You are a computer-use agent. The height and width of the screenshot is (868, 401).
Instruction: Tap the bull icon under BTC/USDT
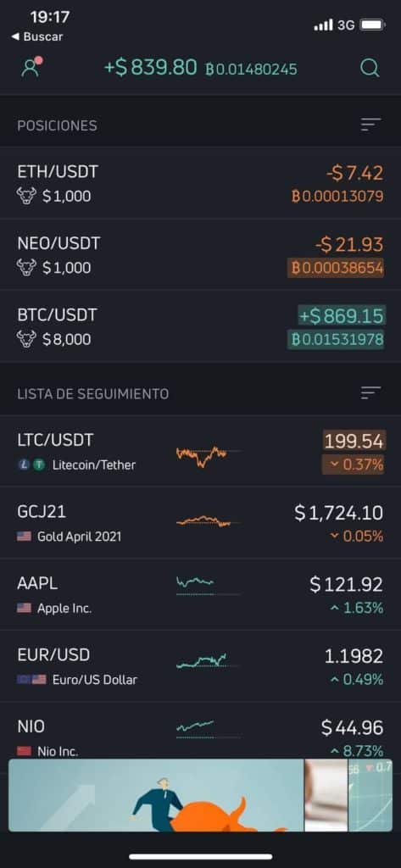26,339
